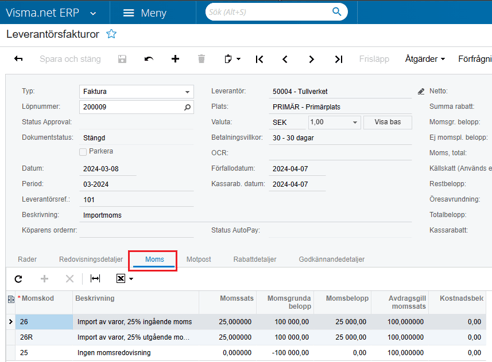The height and width of the screenshot is (362, 492).
Task: Expand the Visma.net ERP dropdown chevron
Action: pyautogui.click(x=93, y=14)
